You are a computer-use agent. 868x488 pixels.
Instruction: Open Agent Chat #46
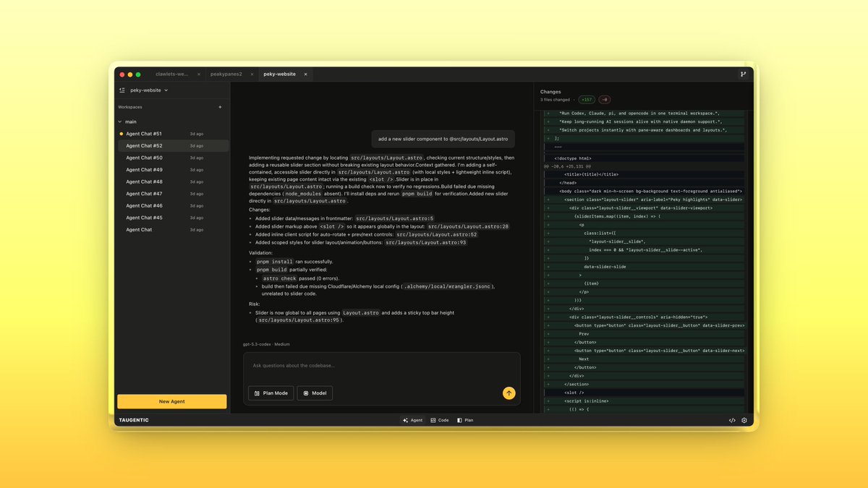click(x=173, y=205)
